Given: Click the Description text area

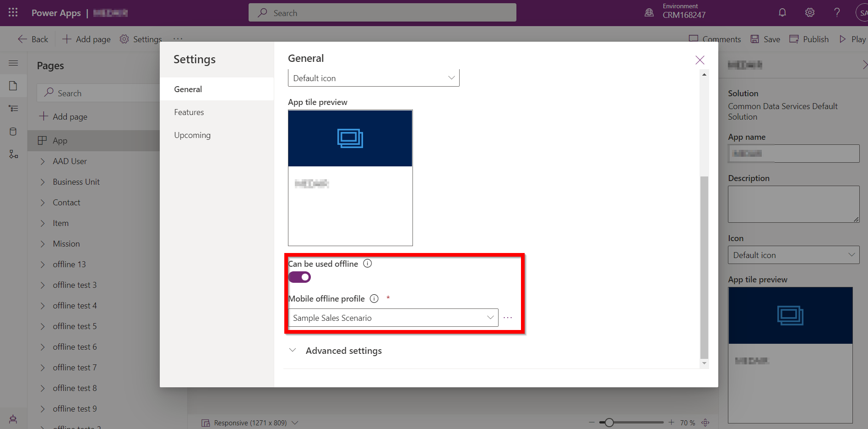Looking at the screenshot, I should (x=794, y=204).
